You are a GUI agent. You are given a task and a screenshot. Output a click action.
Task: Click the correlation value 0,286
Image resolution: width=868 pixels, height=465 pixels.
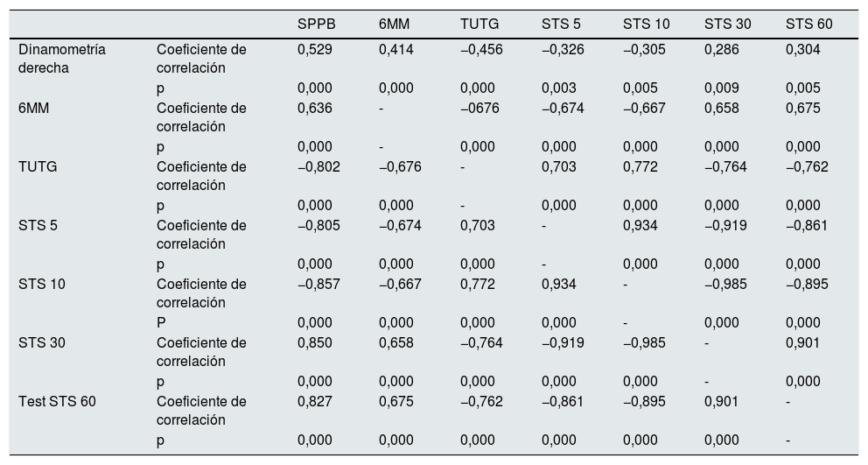click(x=722, y=50)
